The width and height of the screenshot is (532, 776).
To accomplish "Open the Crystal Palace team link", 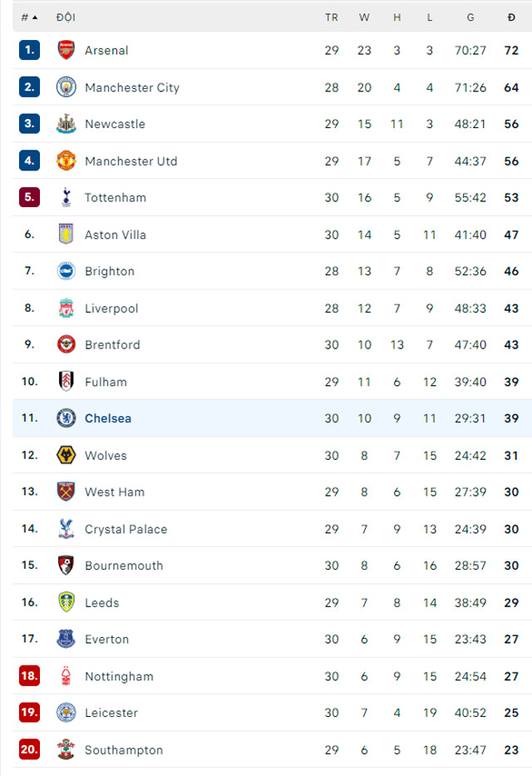I will pos(126,529).
